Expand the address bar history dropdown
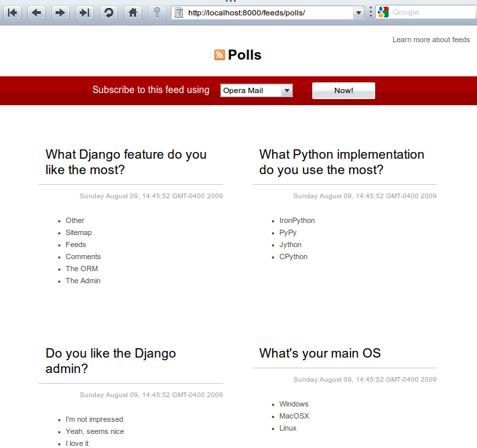Image resolution: width=477 pixels, height=448 pixels. (x=358, y=13)
